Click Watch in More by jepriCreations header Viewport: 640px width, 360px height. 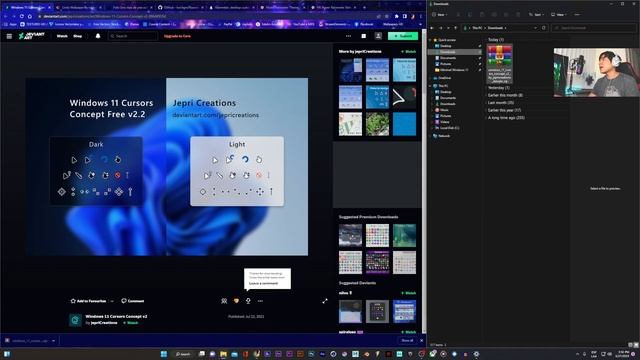click(x=409, y=51)
